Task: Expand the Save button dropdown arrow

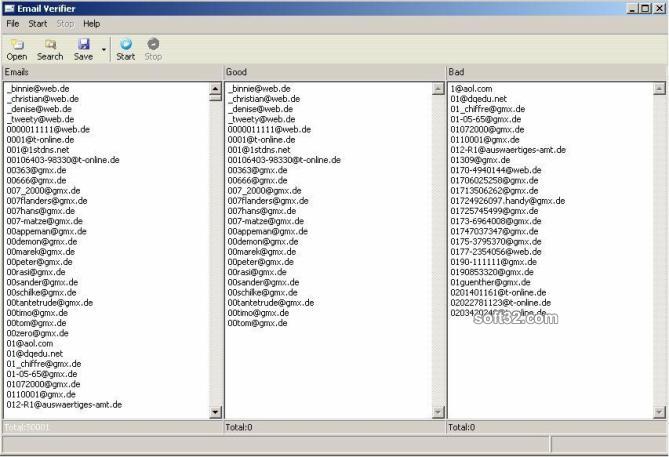Action: [x=103, y=50]
